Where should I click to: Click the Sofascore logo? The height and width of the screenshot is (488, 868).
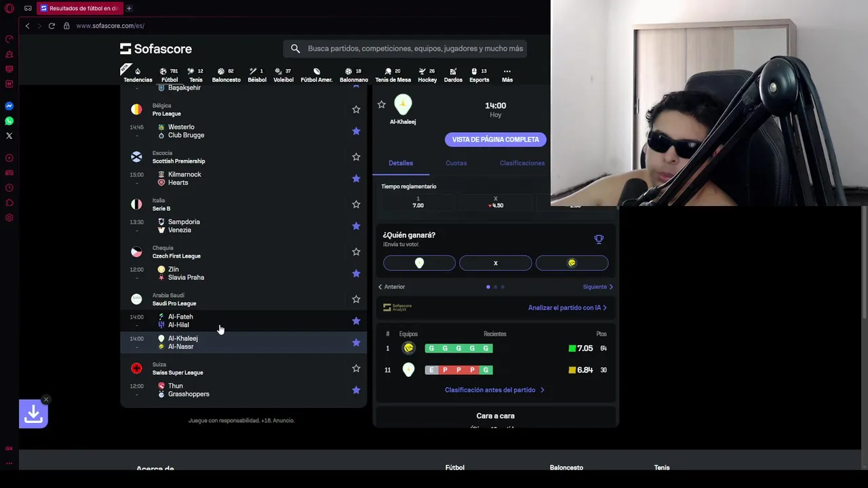point(156,49)
